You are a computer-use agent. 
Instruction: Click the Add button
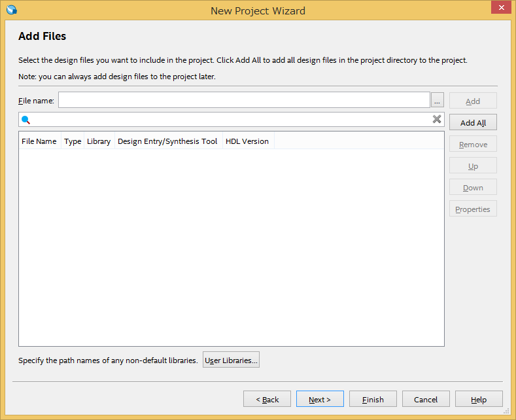pyautogui.click(x=473, y=101)
